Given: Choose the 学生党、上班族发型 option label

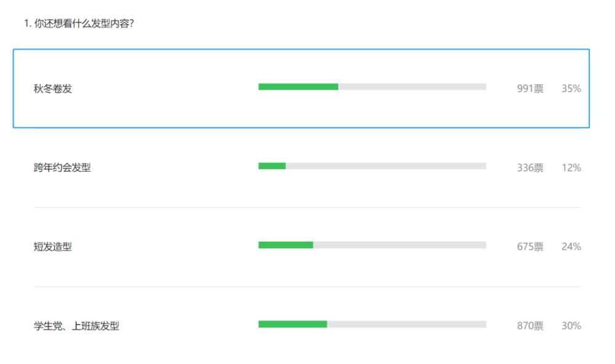Looking at the screenshot, I should click(76, 326).
